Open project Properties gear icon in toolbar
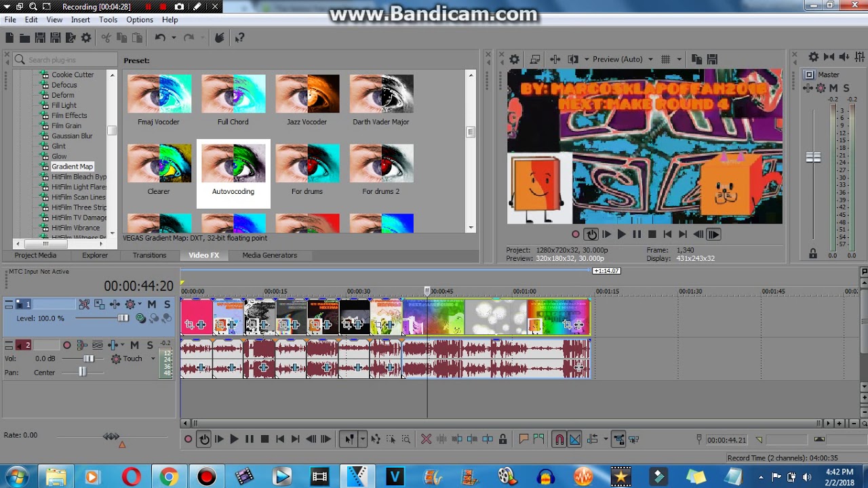 pos(86,38)
